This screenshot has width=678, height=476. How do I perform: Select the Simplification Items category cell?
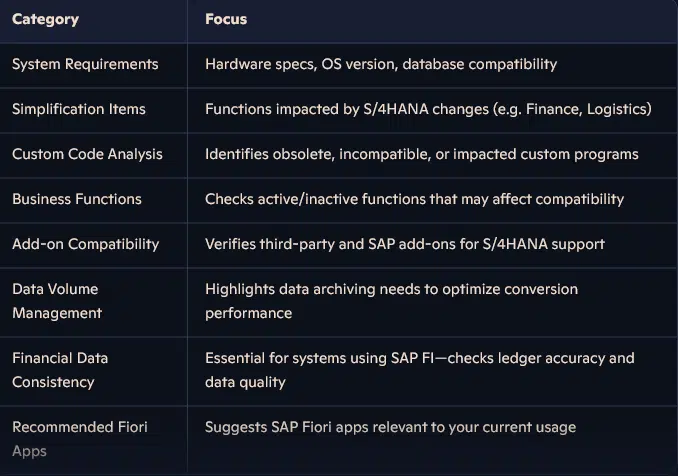[79, 109]
